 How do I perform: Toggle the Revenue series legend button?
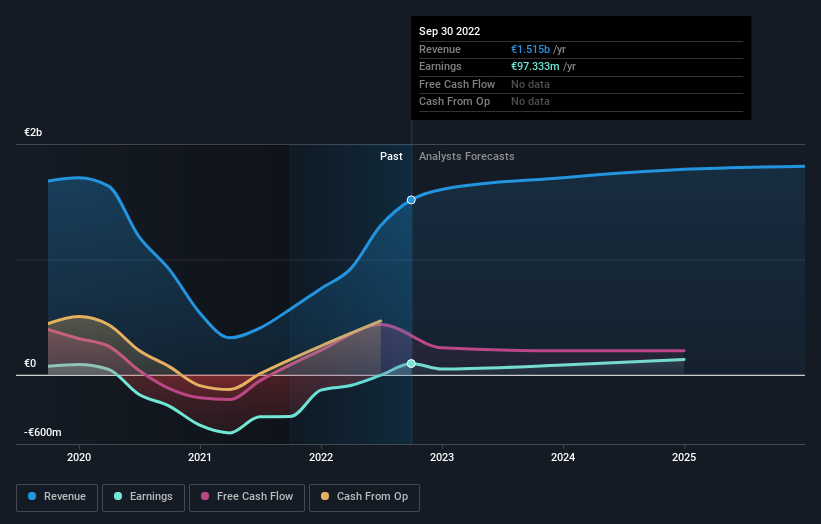click(57, 497)
